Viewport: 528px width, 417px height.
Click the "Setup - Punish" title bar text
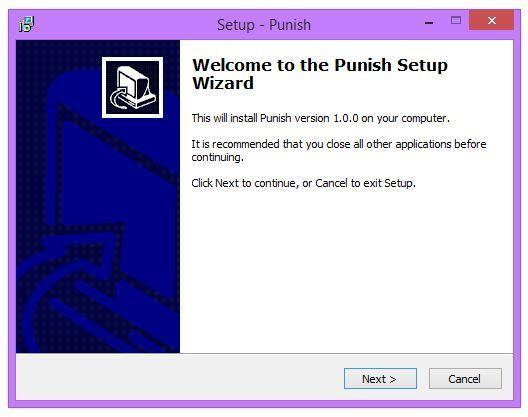[x=264, y=25]
